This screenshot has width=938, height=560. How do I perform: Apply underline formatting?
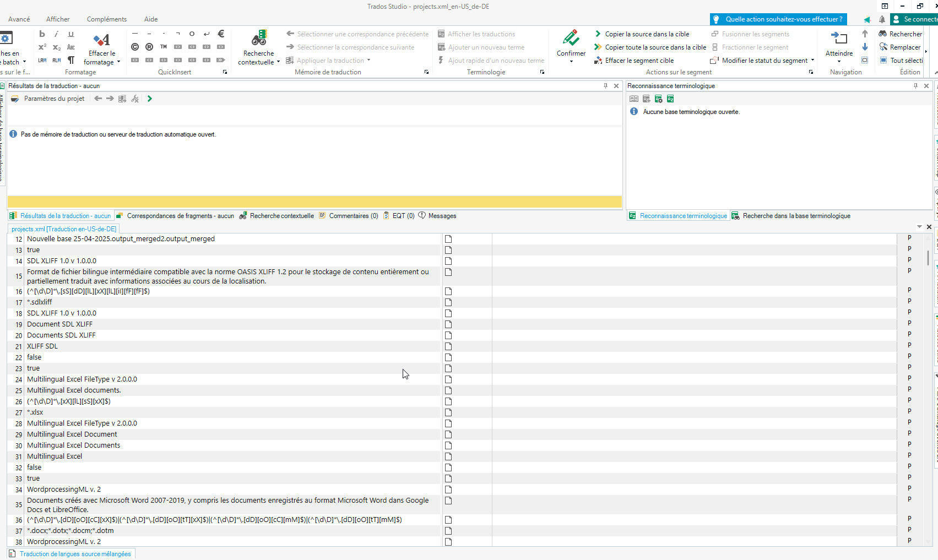(x=71, y=34)
